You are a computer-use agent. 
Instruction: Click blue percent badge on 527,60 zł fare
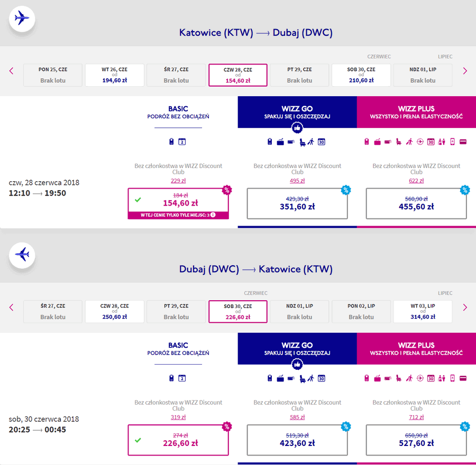click(x=465, y=427)
